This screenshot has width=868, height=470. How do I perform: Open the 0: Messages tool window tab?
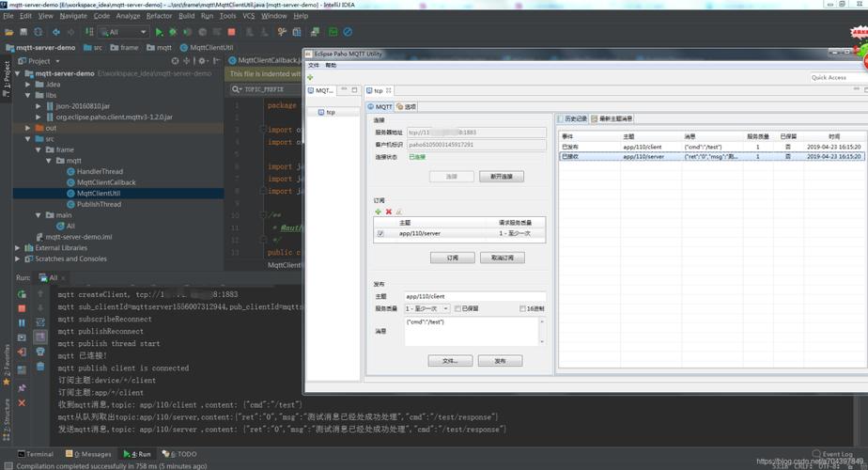click(88, 454)
